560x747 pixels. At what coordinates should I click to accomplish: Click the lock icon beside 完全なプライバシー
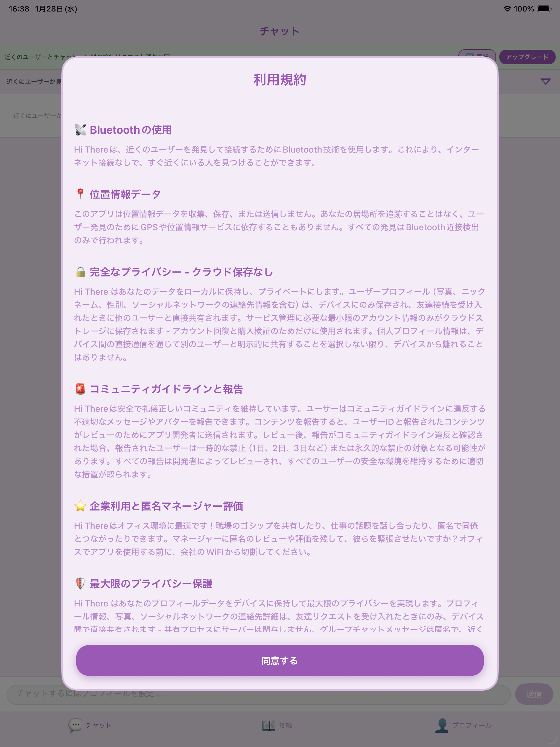(80, 272)
